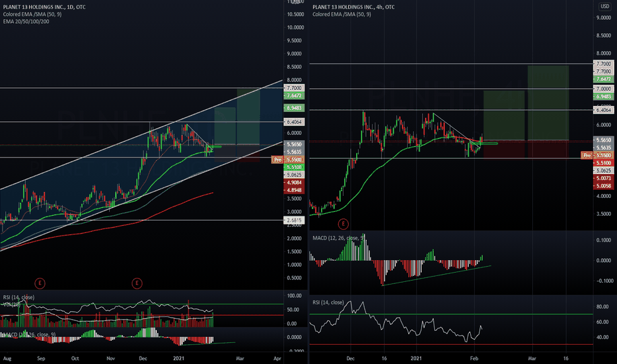Click Feb on the 4h chart time axis
Image resolution: width=617 pixels, height=364 pixels.
tap(474, 359)
